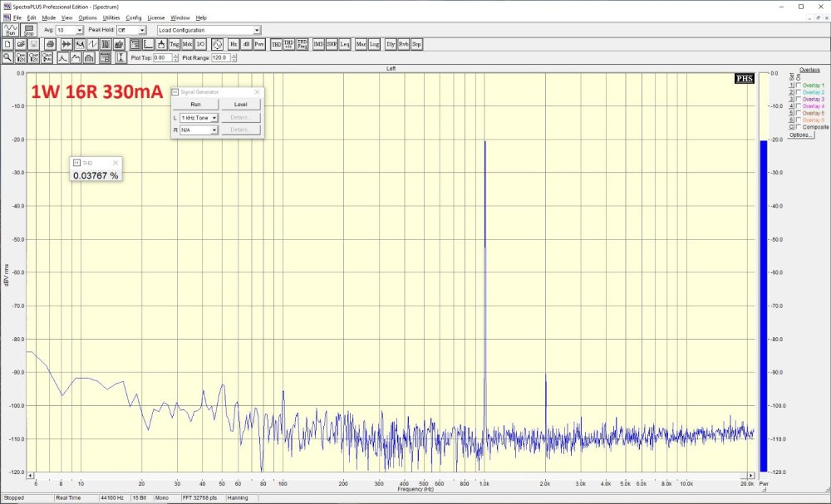Expand the Load Configuration dropdown
The width and height of the screenshot is (831, 504).
click(257, 30)
